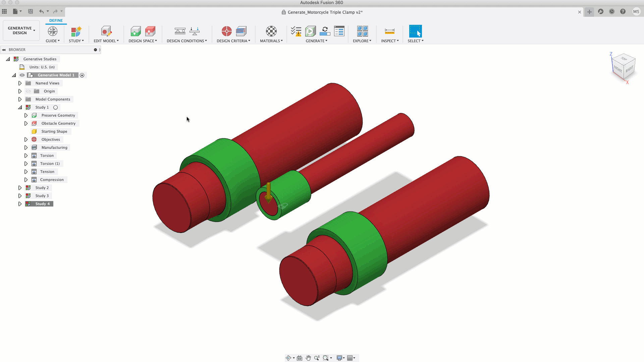Open the Design Conditions dropdown menu

pyautogui.click(x=187, y=41)
